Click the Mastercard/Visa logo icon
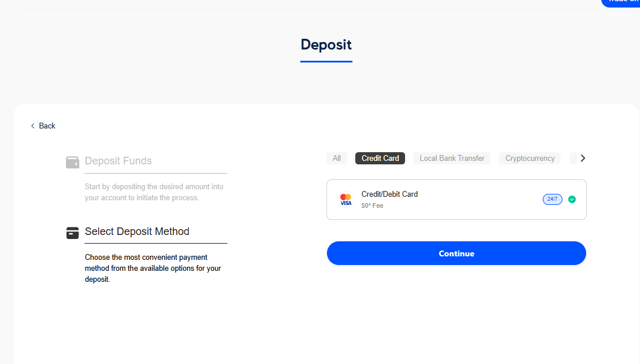This screenshot has width=640, height=364. (x=345, y=200)
